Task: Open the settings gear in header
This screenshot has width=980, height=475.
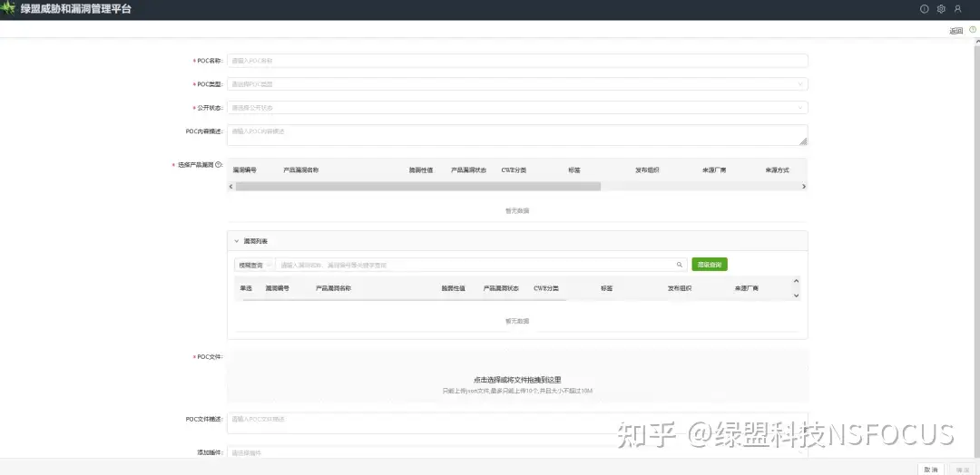Action: click(941, 9)
